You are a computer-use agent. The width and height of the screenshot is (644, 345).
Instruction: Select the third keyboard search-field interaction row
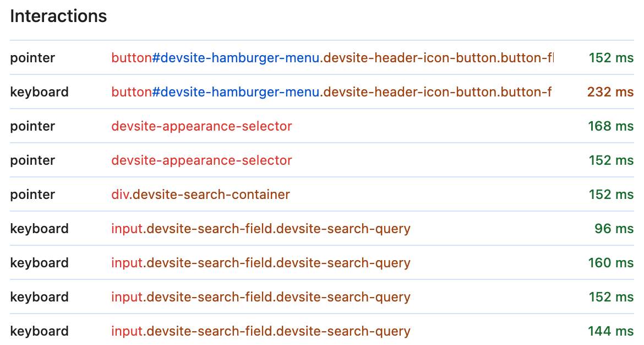322,297
